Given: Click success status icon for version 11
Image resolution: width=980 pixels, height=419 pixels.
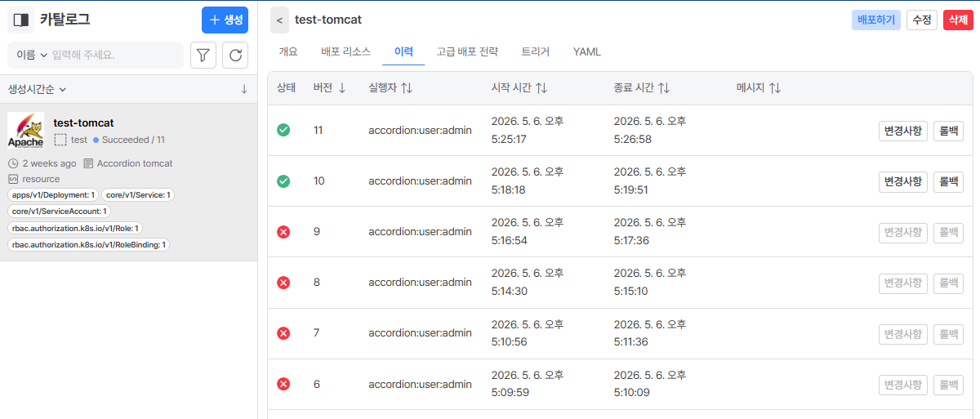Looking at the screenshot, I should coord(283,130).
